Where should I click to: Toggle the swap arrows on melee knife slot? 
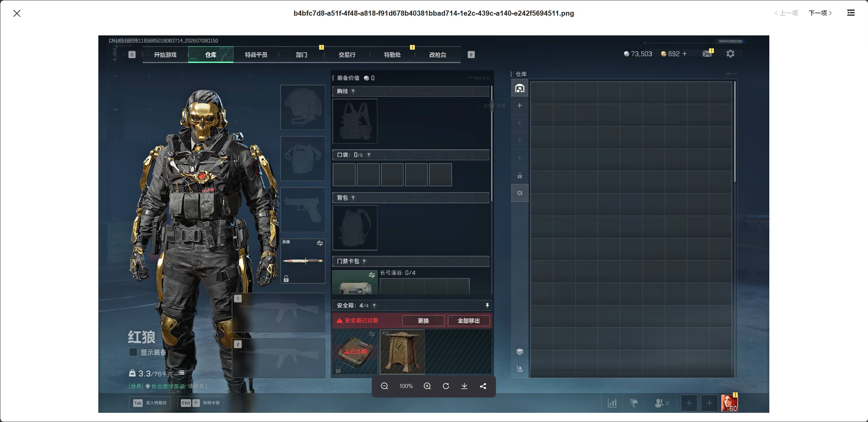pyautogui.click(x=320, y=243)
